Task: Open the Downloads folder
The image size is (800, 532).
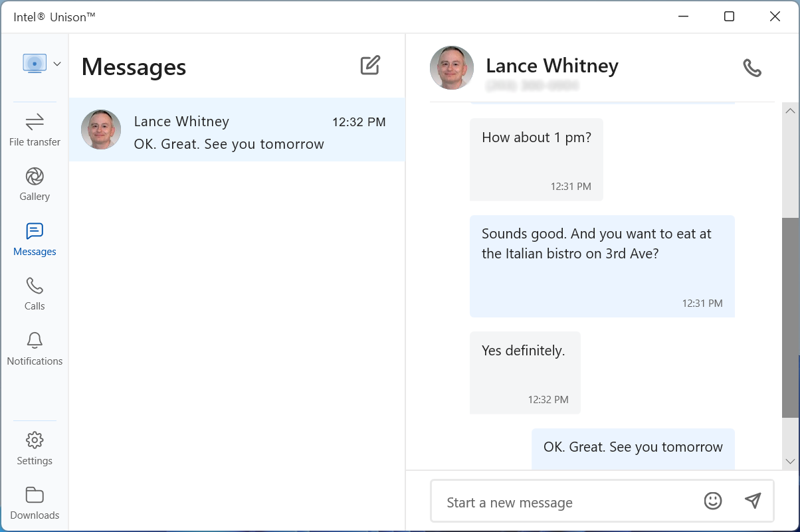Action: point(35,503)
